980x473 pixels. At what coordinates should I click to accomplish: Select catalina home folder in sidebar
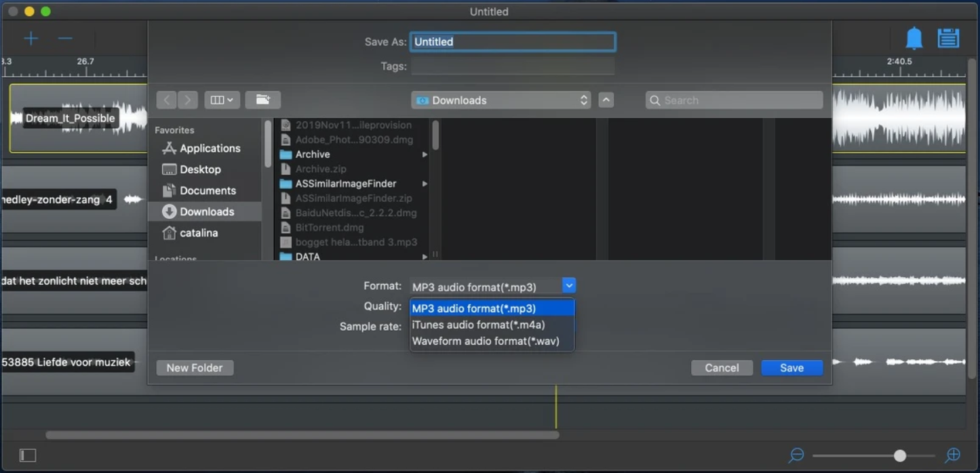point(205,232)
